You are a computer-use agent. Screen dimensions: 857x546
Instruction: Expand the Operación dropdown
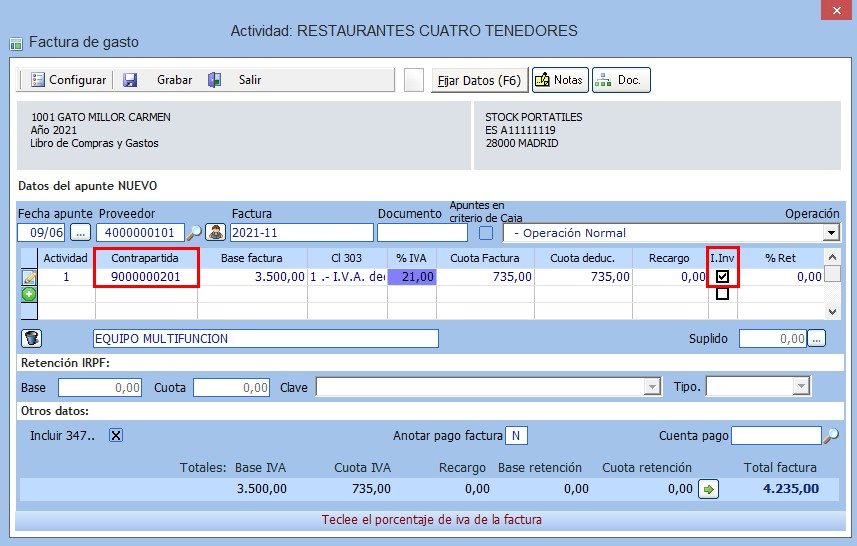click(x=831, y=233)
